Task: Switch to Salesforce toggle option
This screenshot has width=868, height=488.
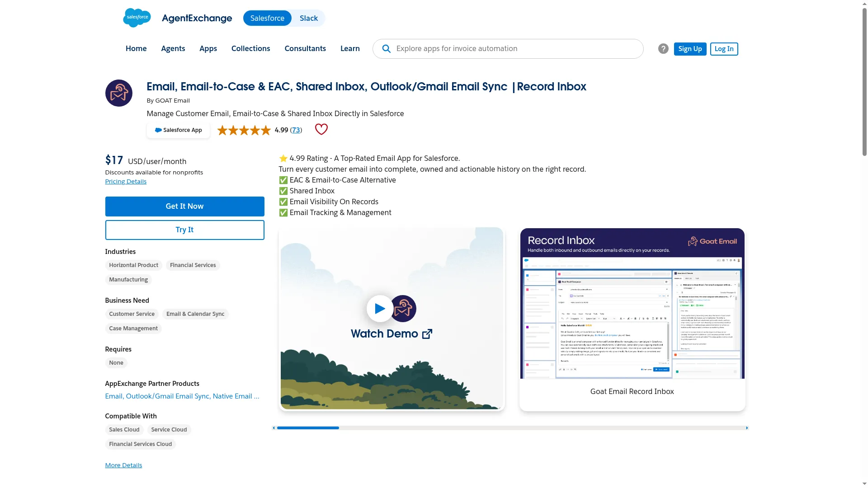Action: point(268,18)
